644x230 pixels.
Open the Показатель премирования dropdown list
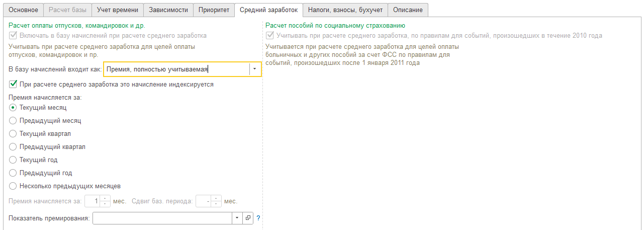pos(237,218)
